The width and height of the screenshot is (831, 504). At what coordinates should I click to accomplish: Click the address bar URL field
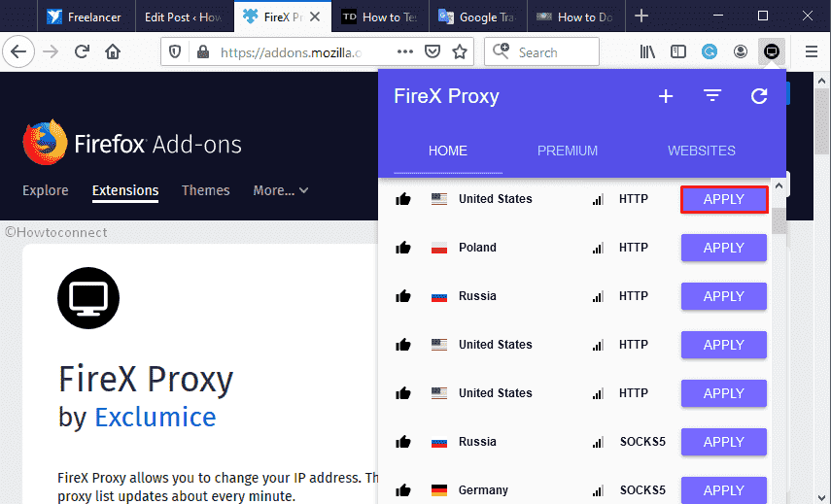click(x=292, y=52)
